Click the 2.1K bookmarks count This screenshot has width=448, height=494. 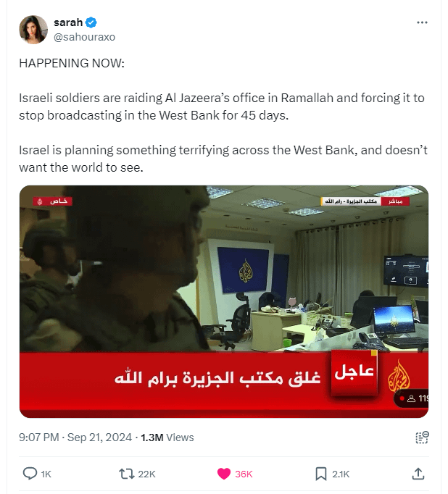tap(341, 474)
